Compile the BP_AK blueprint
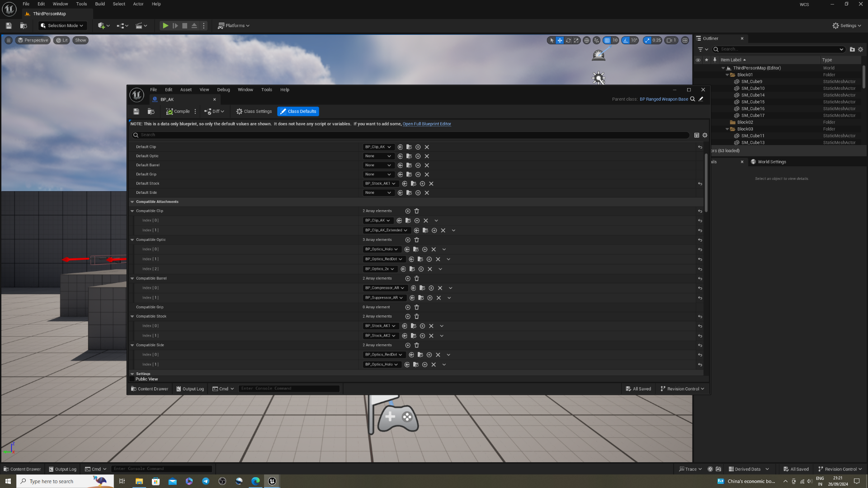The height and width of the screenshot is (488, 868). (178, 112)
